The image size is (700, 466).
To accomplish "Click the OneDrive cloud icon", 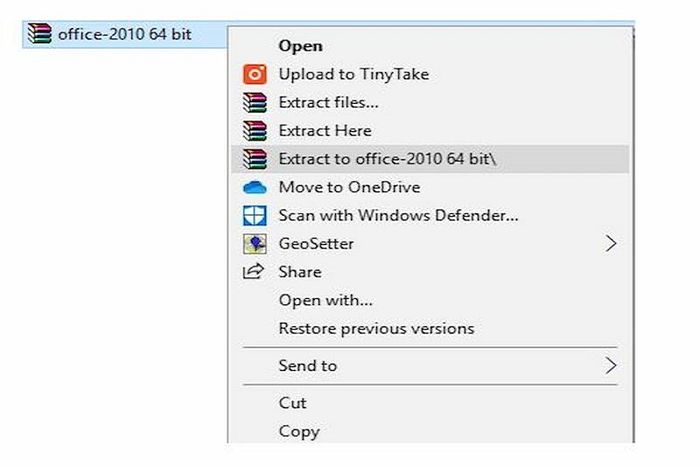I will tap(254, 187).
